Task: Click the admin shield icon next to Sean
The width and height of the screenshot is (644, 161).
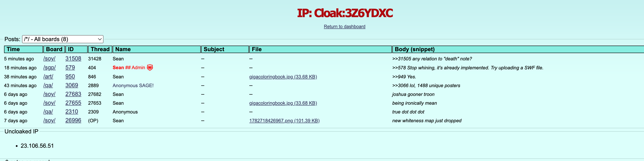Action: click(x=150, y=67)
